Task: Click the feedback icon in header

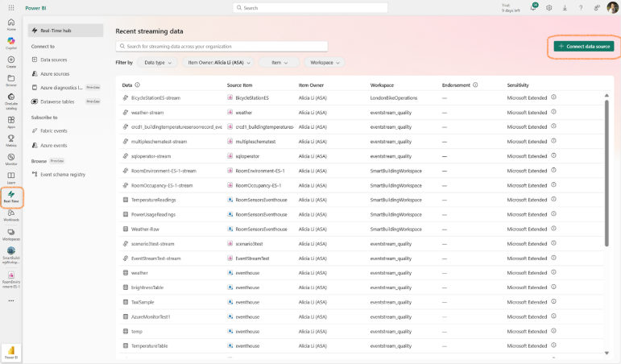Action: [x=597, y=8]
